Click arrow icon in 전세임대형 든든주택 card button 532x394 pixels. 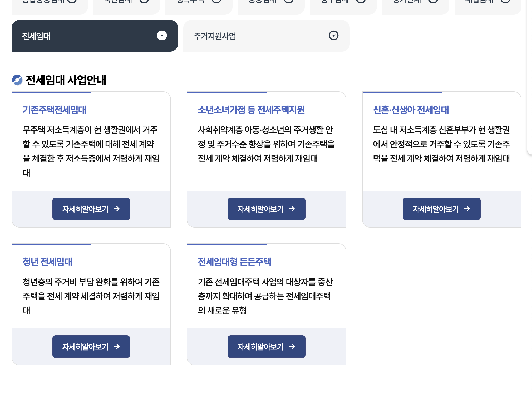(x=292, y=347)
